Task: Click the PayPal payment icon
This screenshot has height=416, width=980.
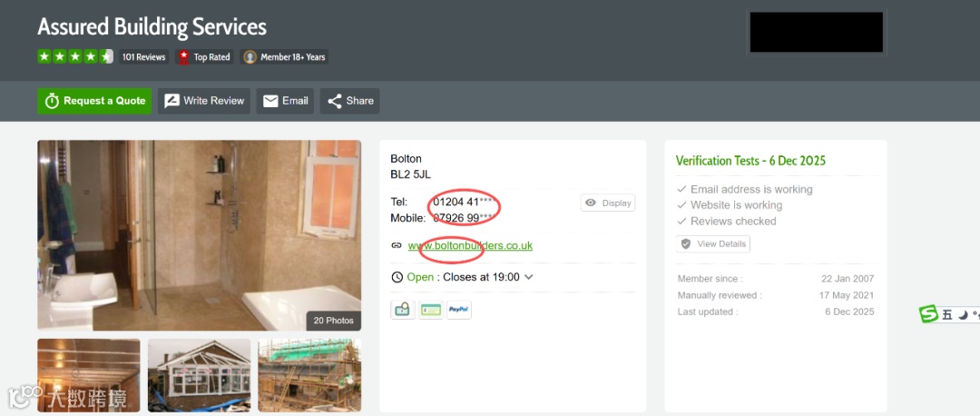Action: coord(459,310)
